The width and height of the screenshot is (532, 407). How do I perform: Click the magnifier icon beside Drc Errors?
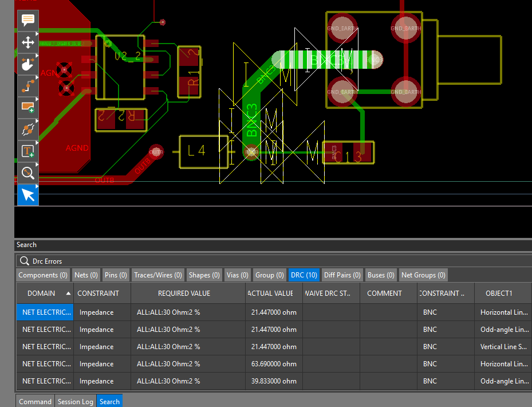[x=24, y=261]
